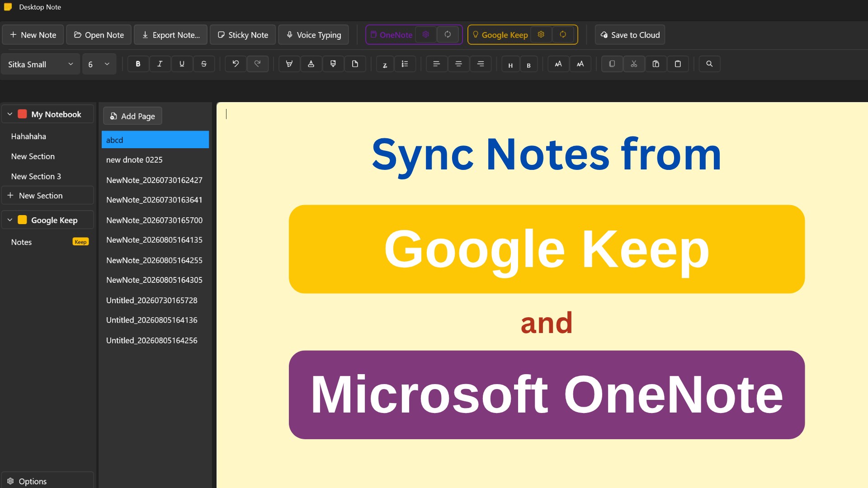Collapse the Google Keep notebook chevron

[x=9, y=220]
